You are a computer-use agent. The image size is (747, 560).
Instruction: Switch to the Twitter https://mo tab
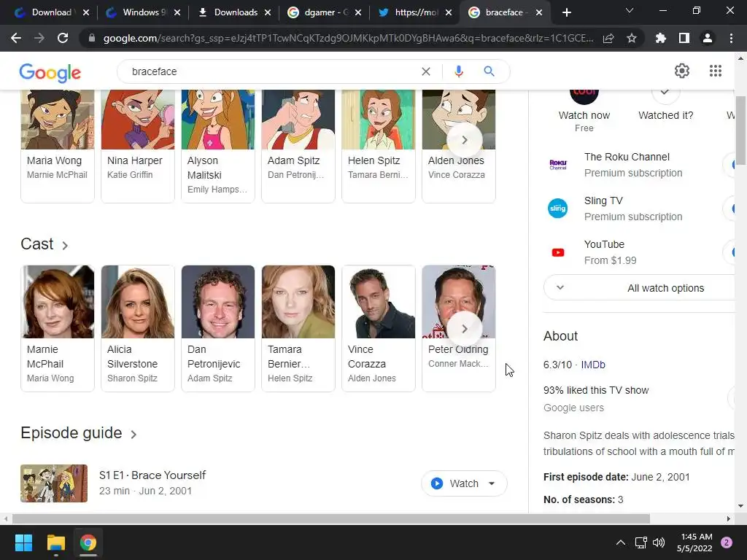click(x=414, y=12)
